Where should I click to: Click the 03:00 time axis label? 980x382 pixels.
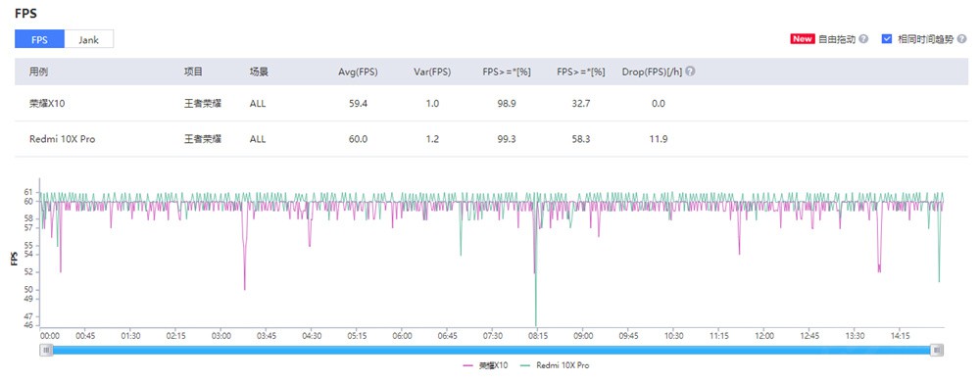pos(221,336)
